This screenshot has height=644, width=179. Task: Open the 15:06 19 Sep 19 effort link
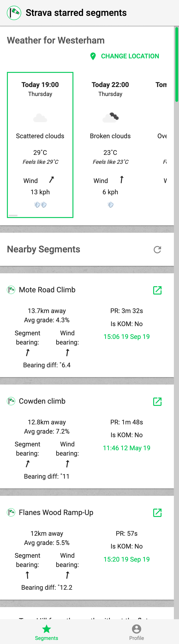point(127,337)
